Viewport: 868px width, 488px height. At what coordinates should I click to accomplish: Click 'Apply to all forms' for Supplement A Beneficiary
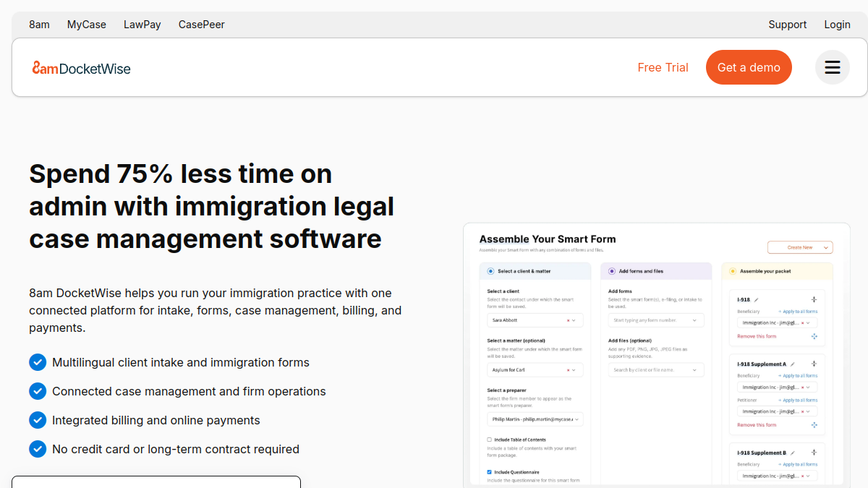pyautogui.click(x=798, y=375)
